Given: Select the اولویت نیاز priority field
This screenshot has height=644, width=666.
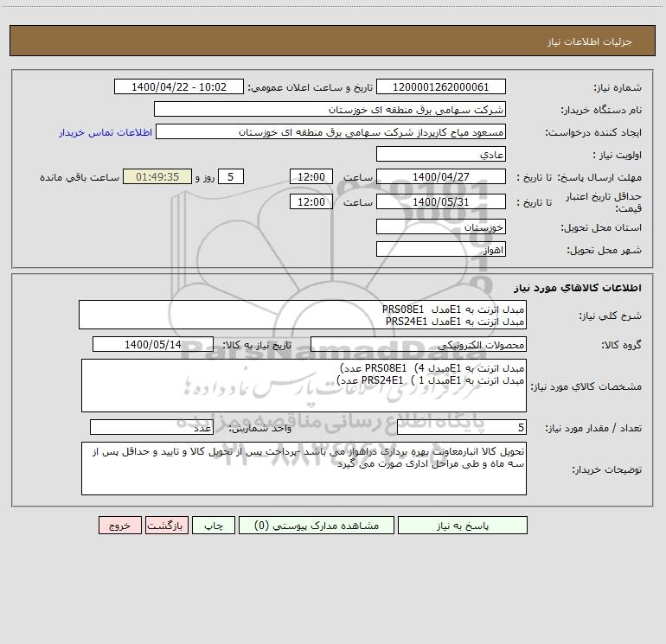Looking at the screenshot, I should pyautogui.click(x=441, y=154).
